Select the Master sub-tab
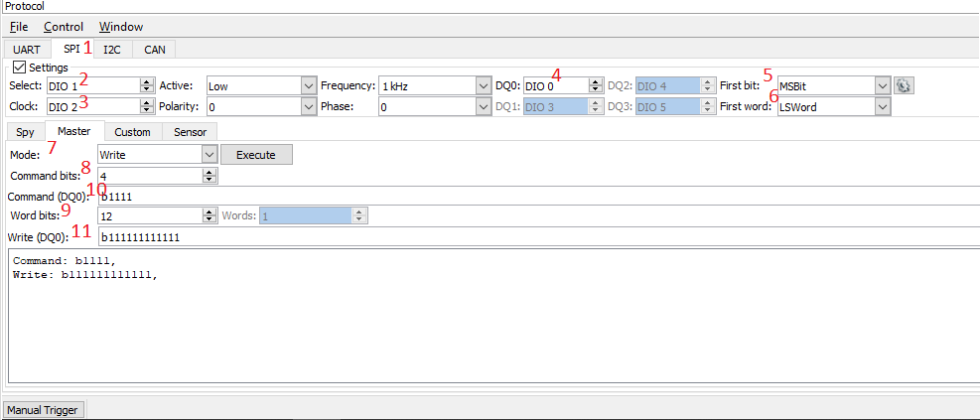Image resolution: width=980 pixels, height=420 pixels. tap(73, 131)
